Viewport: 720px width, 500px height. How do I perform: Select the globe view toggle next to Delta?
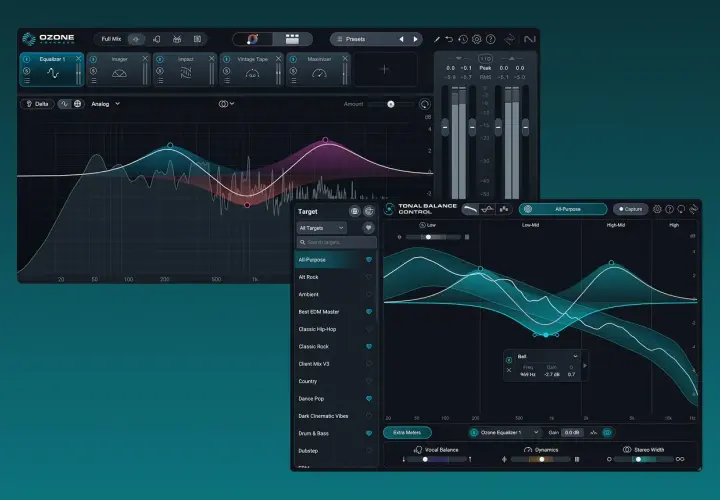[78, 104]
